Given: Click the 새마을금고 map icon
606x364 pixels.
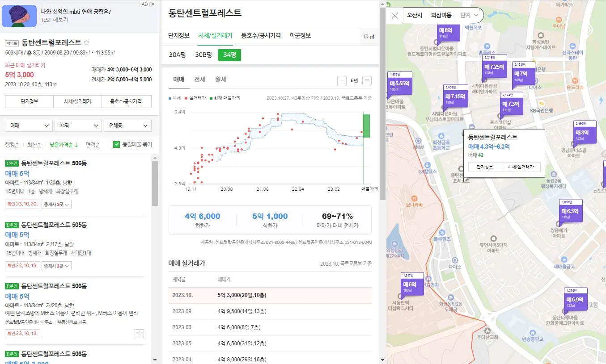Looking at the screenshot, I should 564,259.
